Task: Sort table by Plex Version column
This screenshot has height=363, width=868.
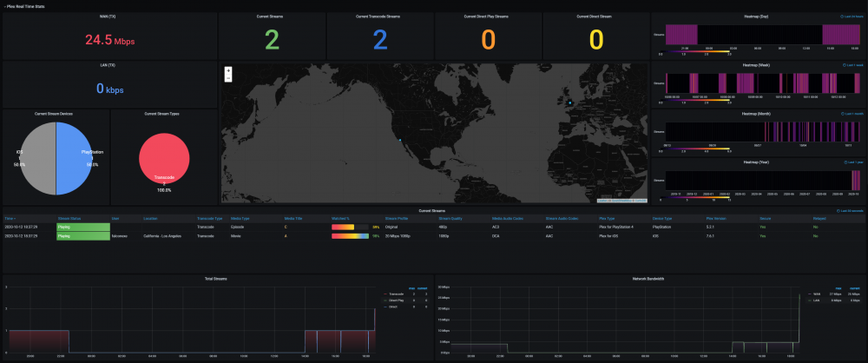Action: pyautogui.click(x=716, y=218)
